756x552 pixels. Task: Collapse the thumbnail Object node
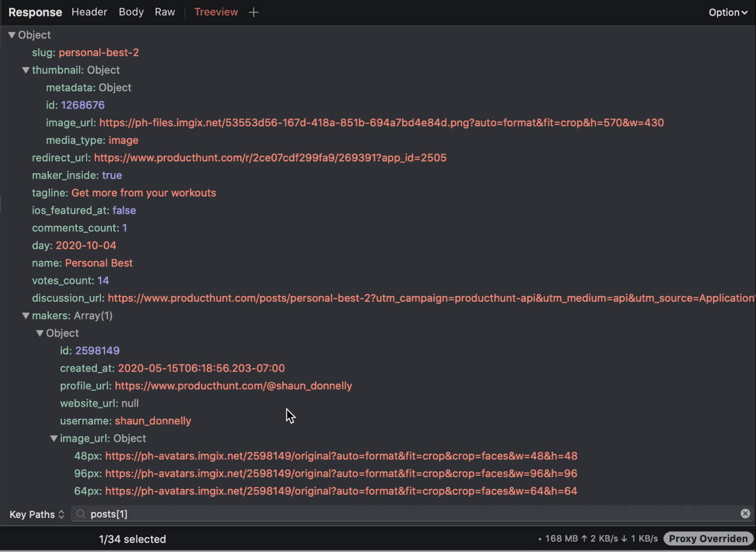pyautogui.click(x=25, y=70)
